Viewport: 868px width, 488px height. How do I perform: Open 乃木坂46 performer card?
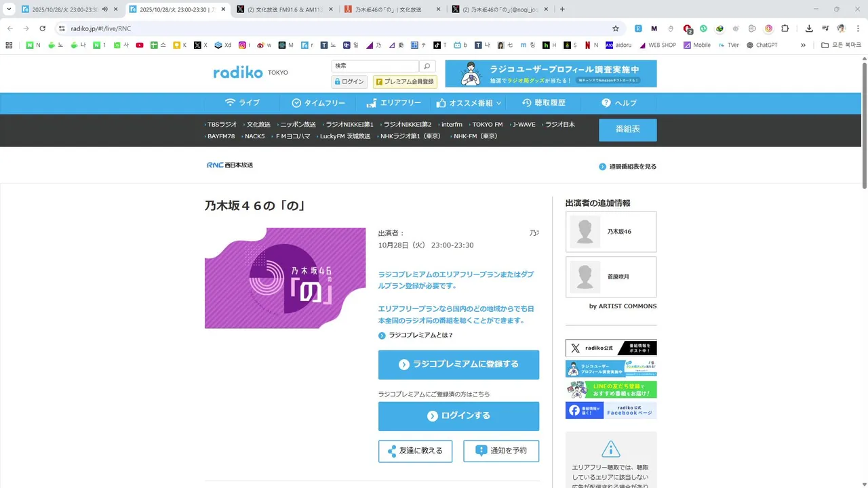coord(611,232)
